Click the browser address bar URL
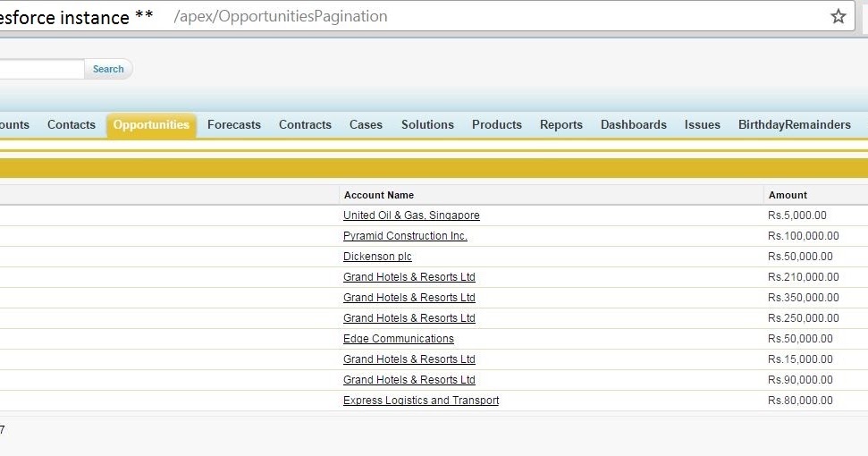Screen dimensions: 868x456 click(281, 16)
